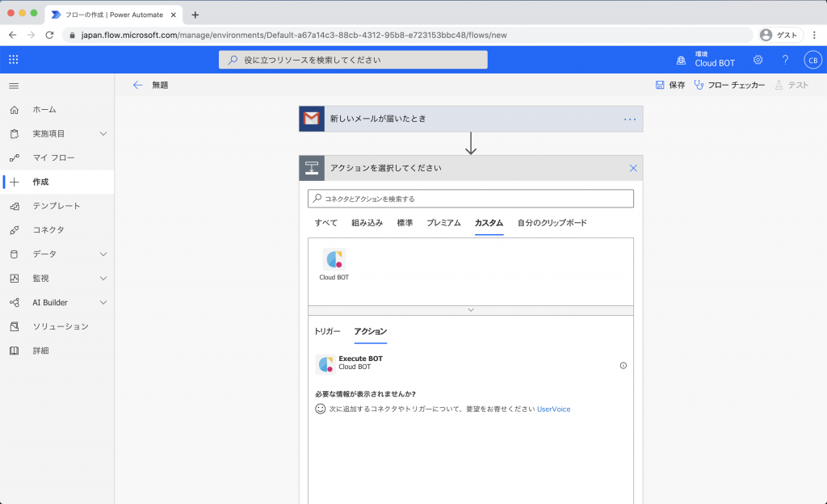Close the Power Automate browser tab
The height and width of the screenshot is (504, 827).
pos(174,15)
